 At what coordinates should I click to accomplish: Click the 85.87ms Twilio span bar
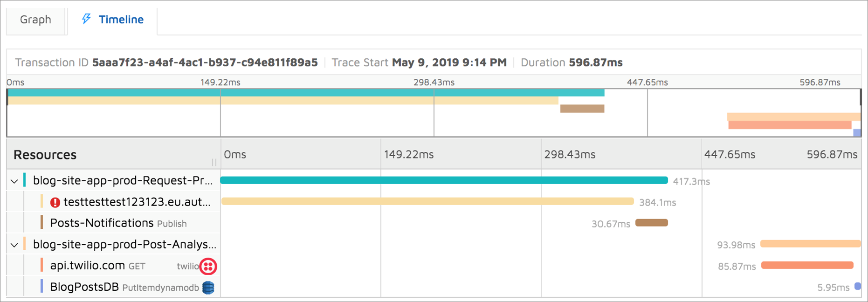pos(807,265)
